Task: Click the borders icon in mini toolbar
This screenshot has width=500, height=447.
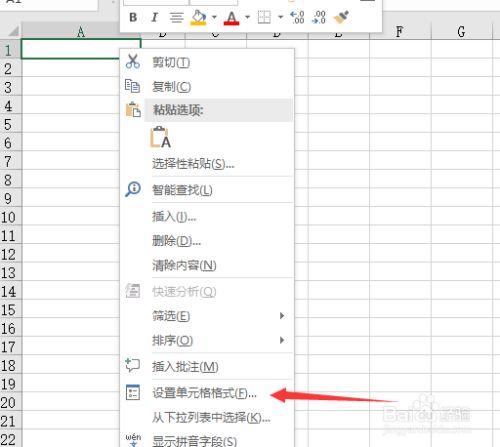Action: (264, 17)
